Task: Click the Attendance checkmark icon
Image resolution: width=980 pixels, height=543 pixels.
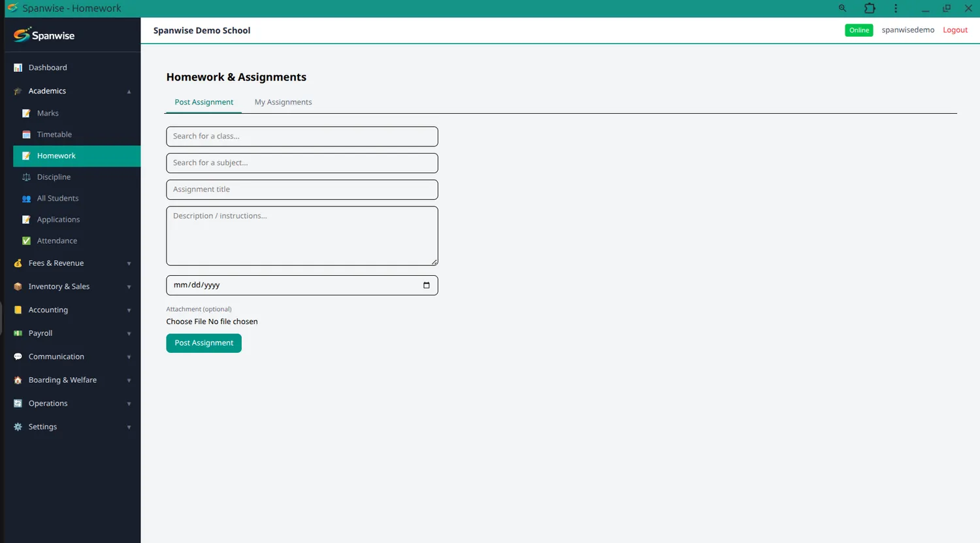Action: tap(26, 241)
